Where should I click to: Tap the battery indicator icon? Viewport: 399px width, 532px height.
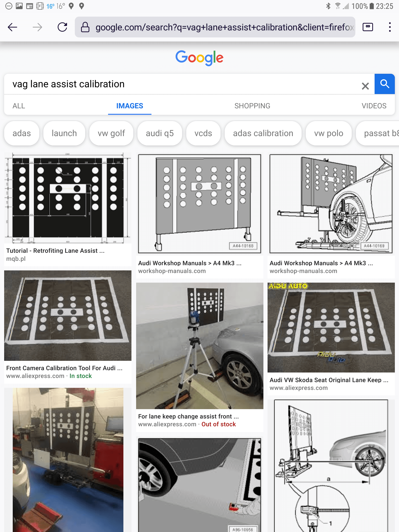click(372, 6)
